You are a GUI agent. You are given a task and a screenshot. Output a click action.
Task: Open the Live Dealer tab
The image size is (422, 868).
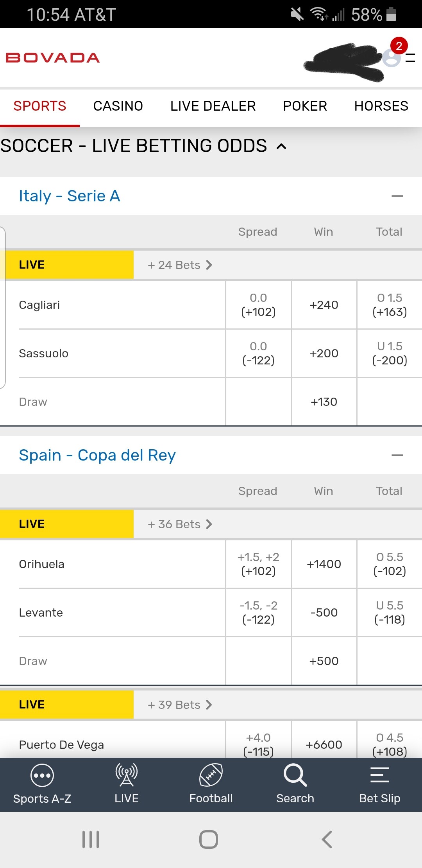(x=213, y=106)
